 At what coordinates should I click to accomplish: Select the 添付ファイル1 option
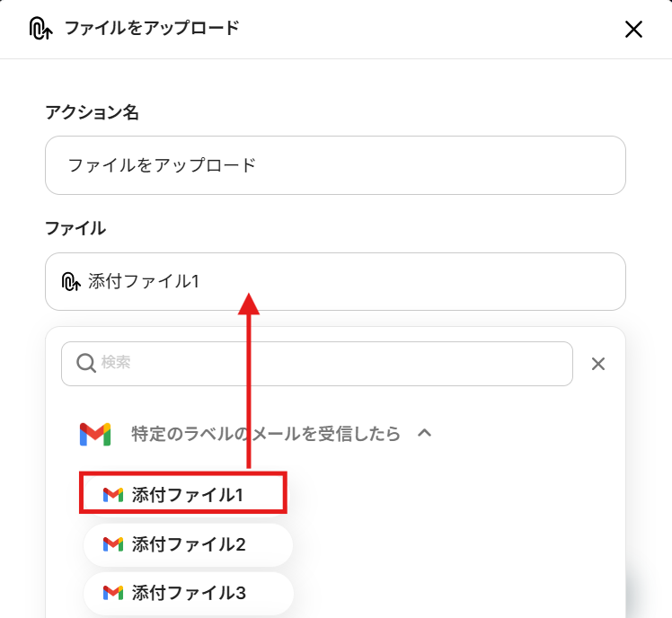(183, 493)
